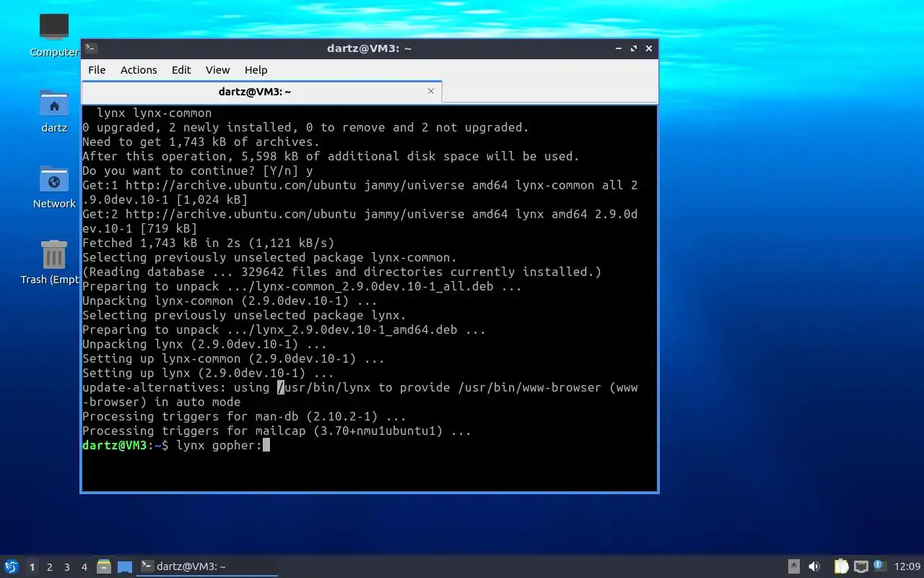Minimize the terminal window
This screenshot has height=578, width=924.
point(619,48)
